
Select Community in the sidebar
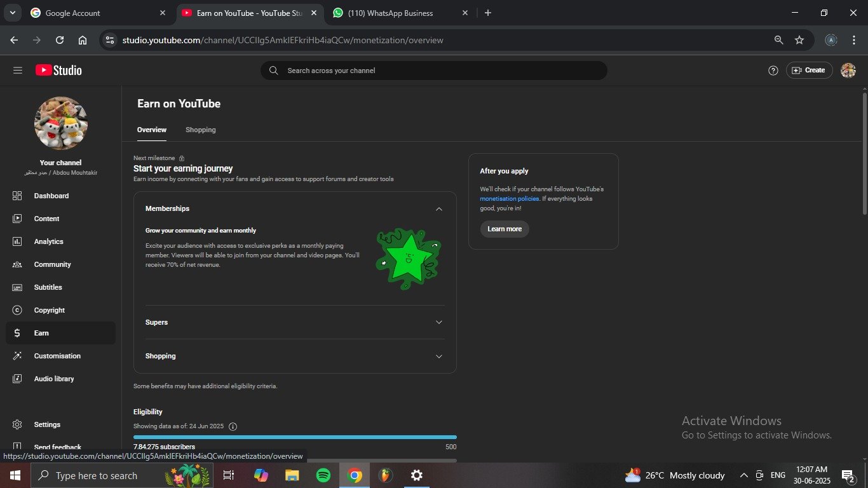[60, 264]
